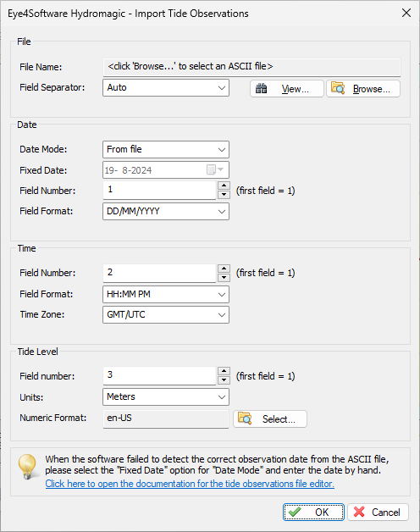Click the File Name field
The image size is (420, 532).
coord(251,67)
